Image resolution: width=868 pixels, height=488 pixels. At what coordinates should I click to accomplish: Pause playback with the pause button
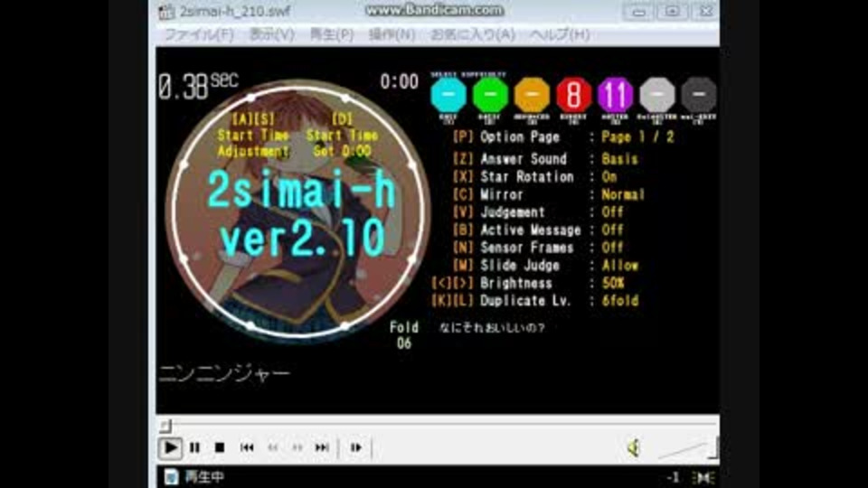[x=195, y=447]
